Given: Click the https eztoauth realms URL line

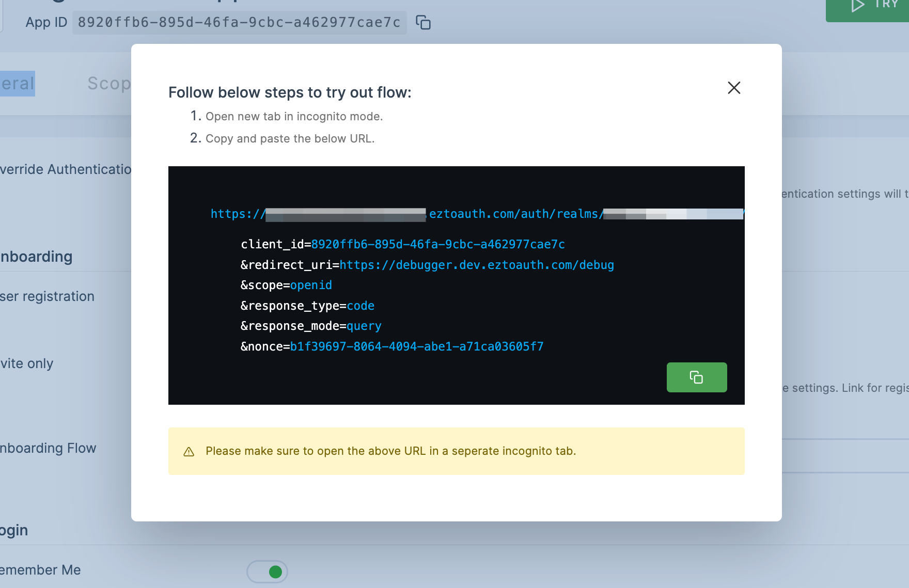Looking at the screenshot, I should click(477, 214).
